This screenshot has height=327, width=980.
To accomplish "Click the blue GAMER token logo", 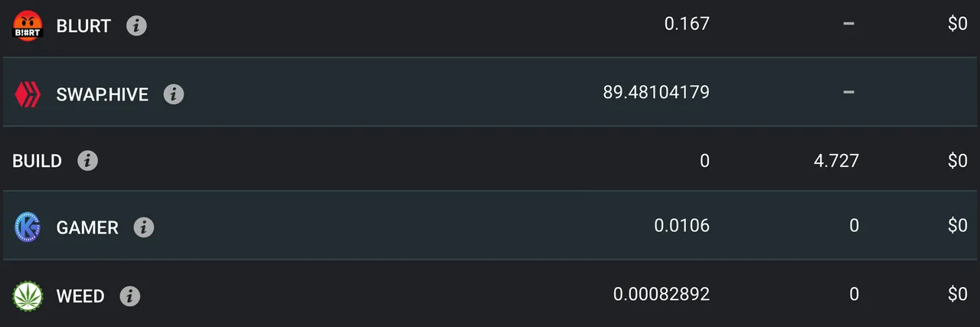I will 28,227.
